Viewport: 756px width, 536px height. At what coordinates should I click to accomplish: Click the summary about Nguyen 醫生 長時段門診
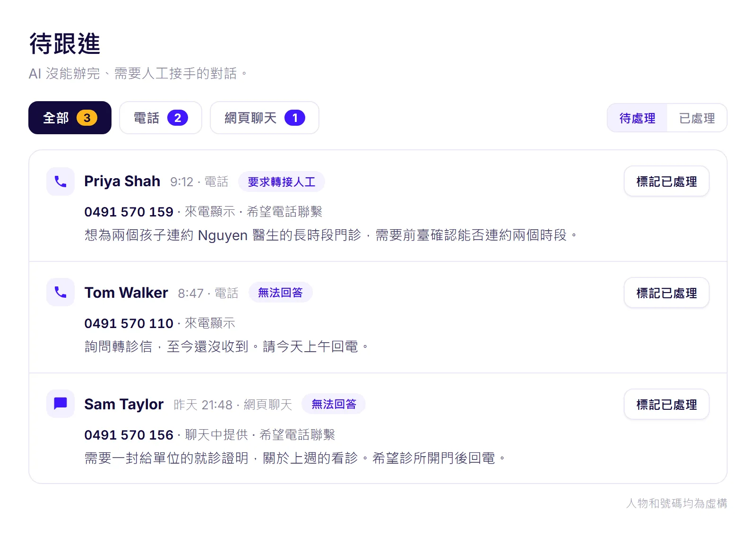click(331, 235)
